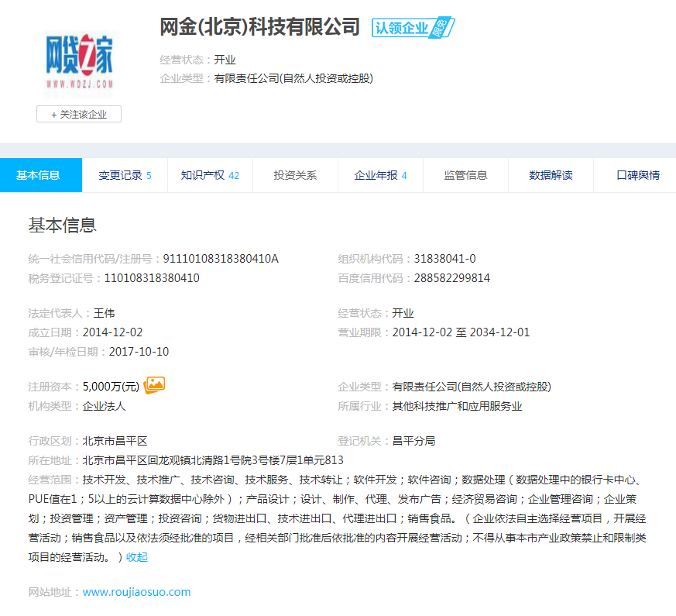Open the 知识产权 tab
Image resolution: width=676 pixels, height=616 pixels.
tap(210, 175)
